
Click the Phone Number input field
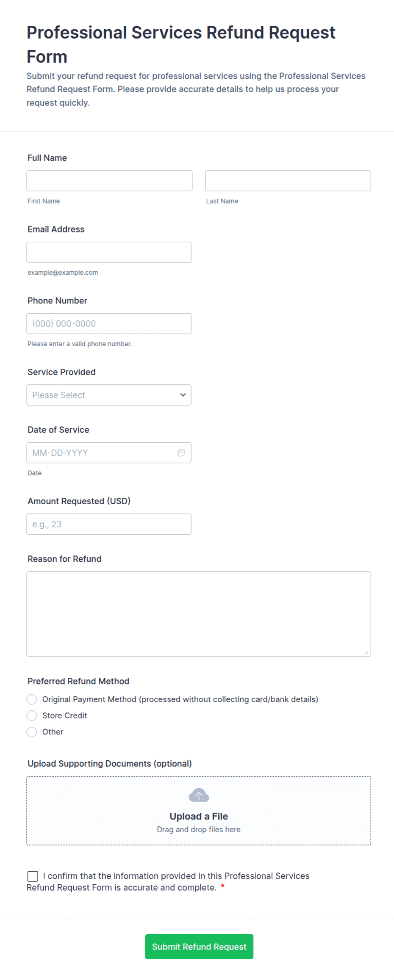click(x=109, y=323)
